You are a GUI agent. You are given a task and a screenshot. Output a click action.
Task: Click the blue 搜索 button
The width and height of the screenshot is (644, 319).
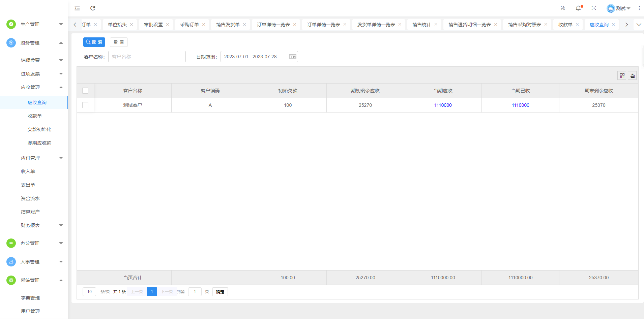tap(94, 42)
